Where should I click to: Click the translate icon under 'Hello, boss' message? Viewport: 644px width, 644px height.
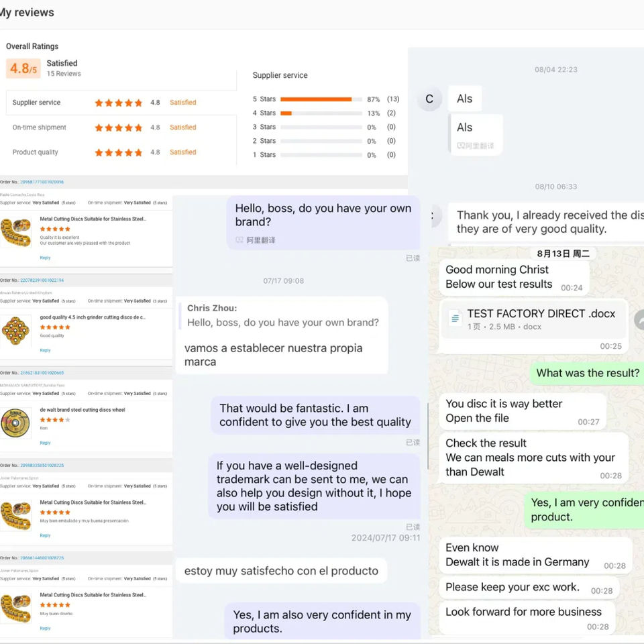[x=239, y=240]
